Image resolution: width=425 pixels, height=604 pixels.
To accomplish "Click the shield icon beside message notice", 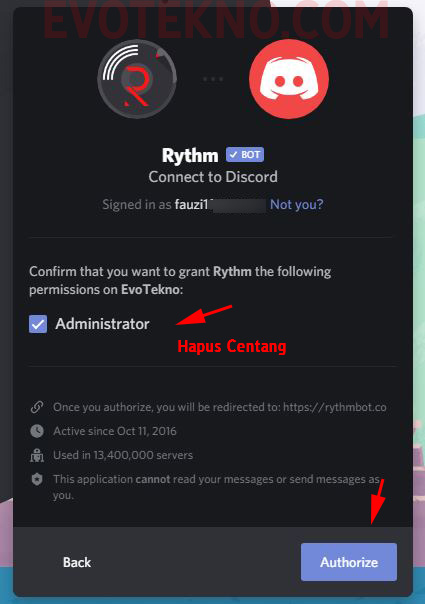I will click(37, 479).
